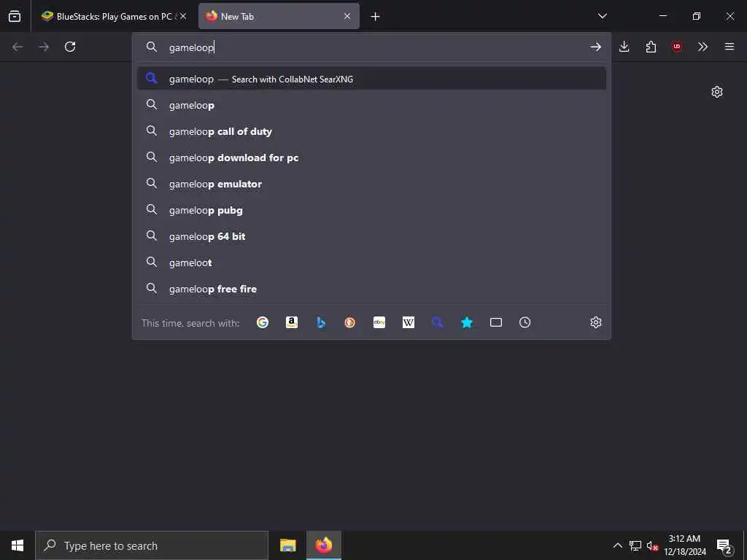Go forward one page
The width and height of the screenshot is (747, 560).
44,47
